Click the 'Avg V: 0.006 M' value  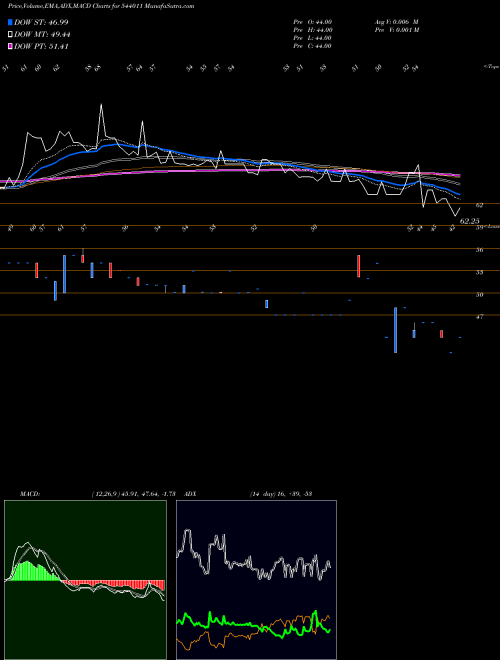tap(396, 22)
